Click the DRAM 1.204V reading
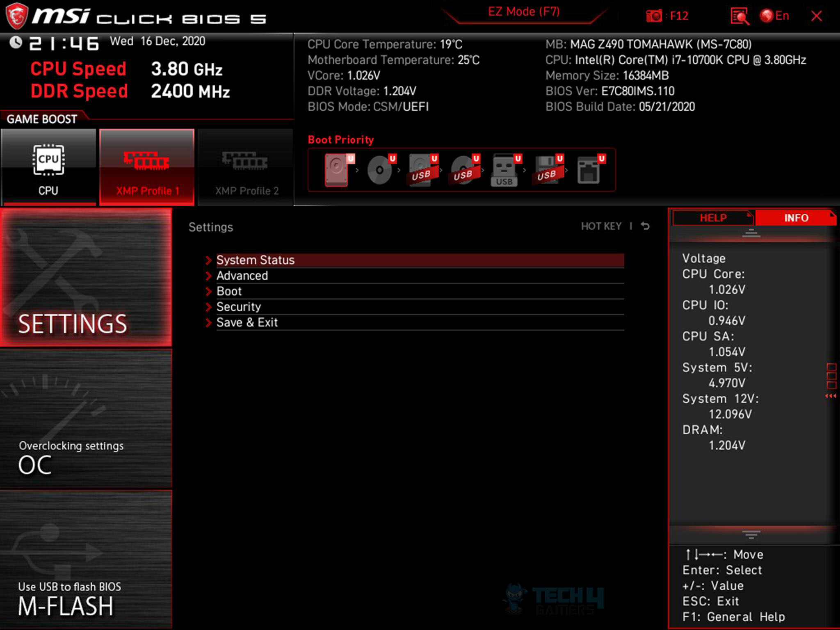This screenshot has width=840, height=630. pyautogui.click(x=727, y=445)
